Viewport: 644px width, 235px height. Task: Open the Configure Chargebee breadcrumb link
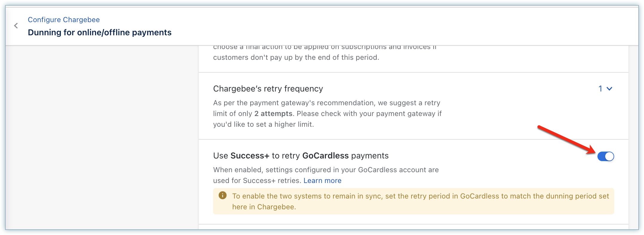coord(64,20)
